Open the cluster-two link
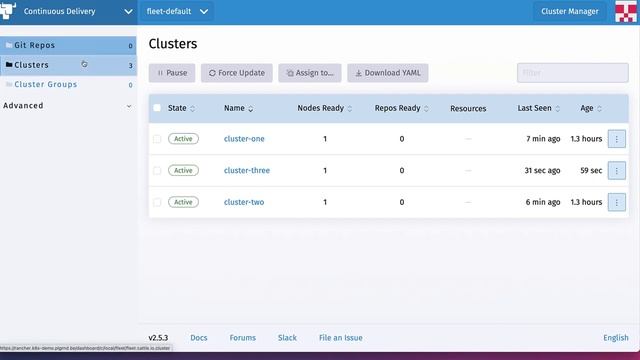640x360 pixels. click(244, 202)
